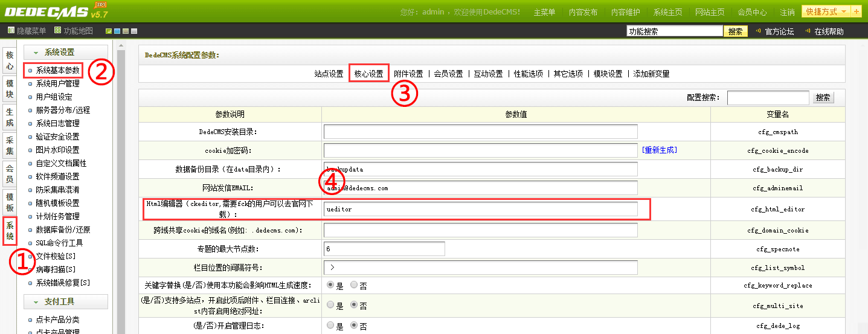This screenshot has width=868, height=334.
Task: Switch to the 核心 side tab
Action: (9, 61)
